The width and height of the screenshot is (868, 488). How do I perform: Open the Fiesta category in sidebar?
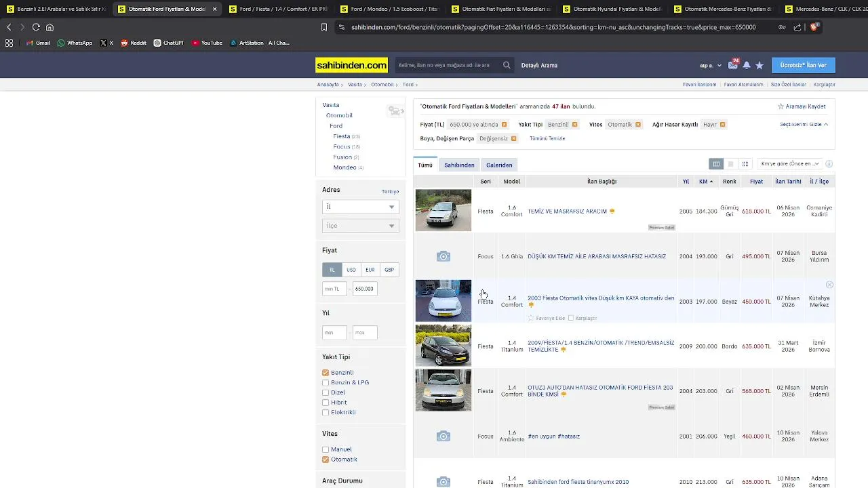[342, 136]
